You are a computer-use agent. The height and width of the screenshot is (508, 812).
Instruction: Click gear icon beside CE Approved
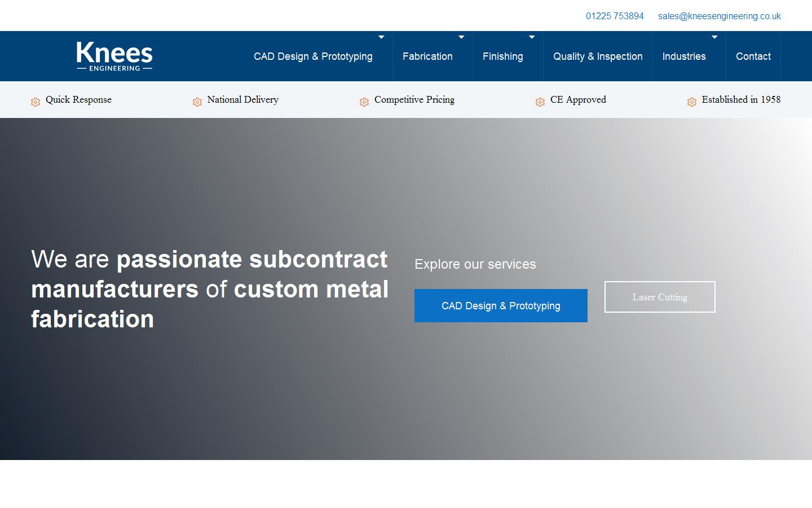point(540,102)
